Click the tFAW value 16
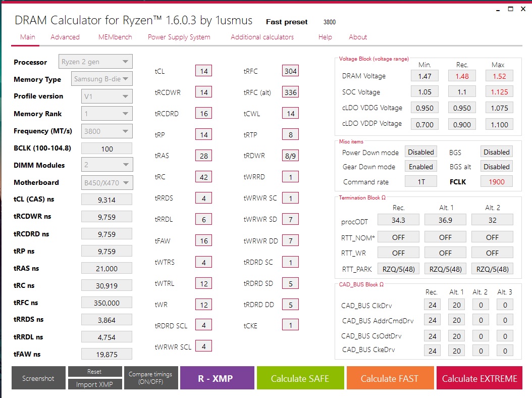Viewport: 532px width, 398px height. 203,241
